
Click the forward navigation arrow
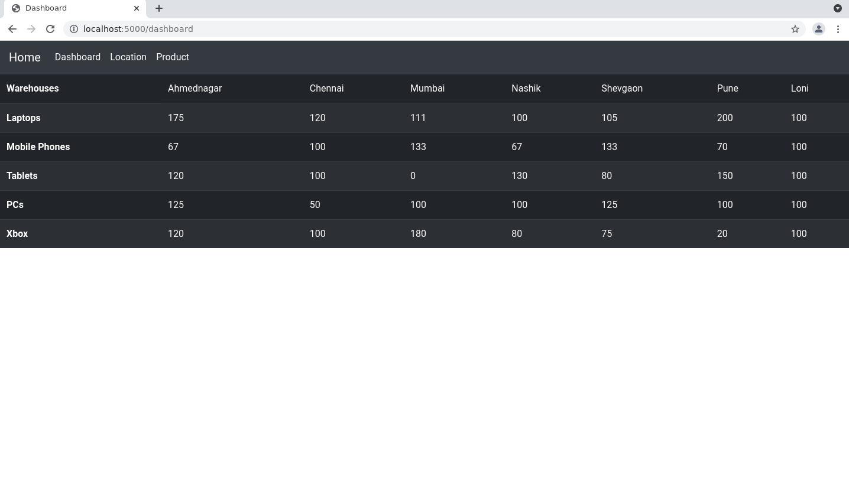(31, 28)
